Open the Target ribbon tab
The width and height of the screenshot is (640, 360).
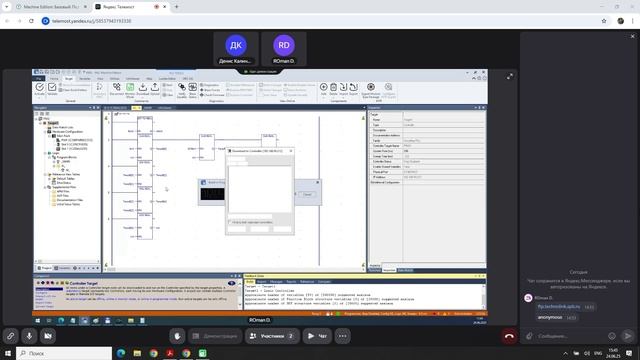click(69, 78)
